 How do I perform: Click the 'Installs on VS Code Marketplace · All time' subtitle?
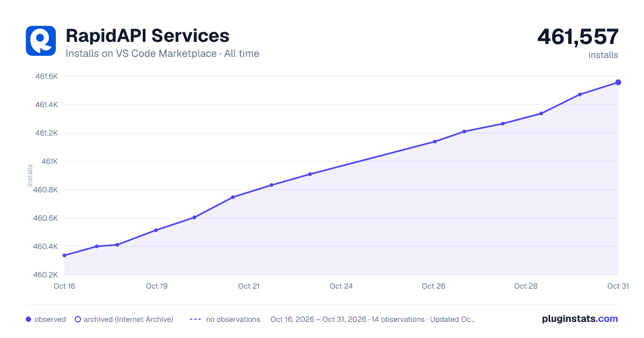[162, 54]
